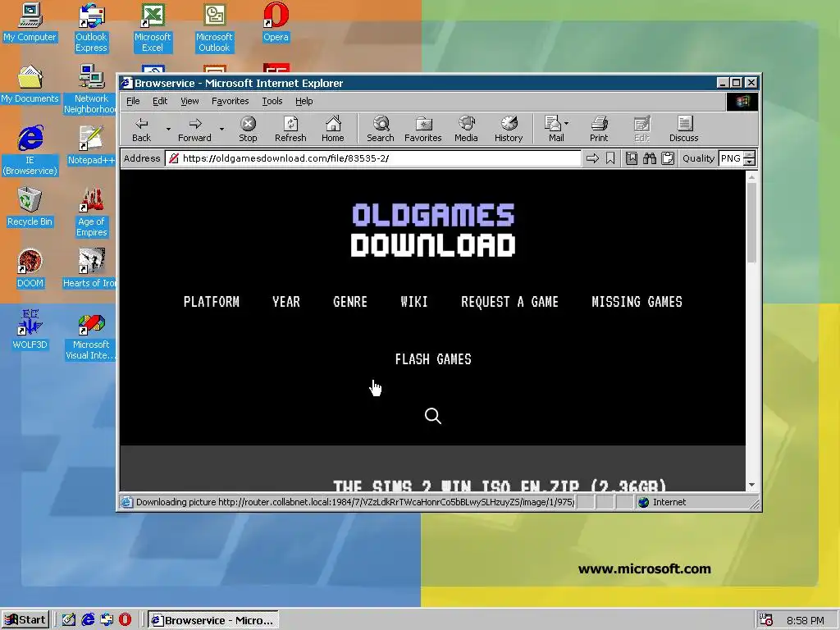Select IE (Browservice) desktop icon
840x630 pixels.
30,151
